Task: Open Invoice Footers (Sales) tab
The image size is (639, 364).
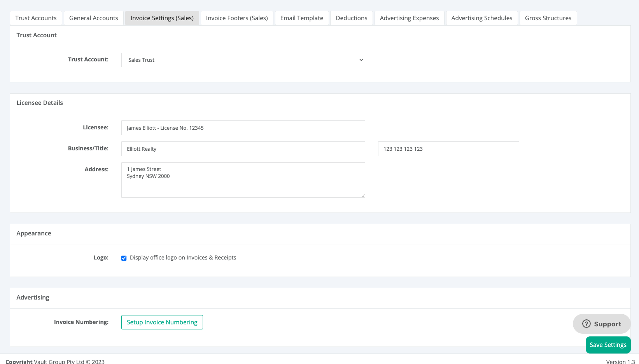Action: click(237, 18)
